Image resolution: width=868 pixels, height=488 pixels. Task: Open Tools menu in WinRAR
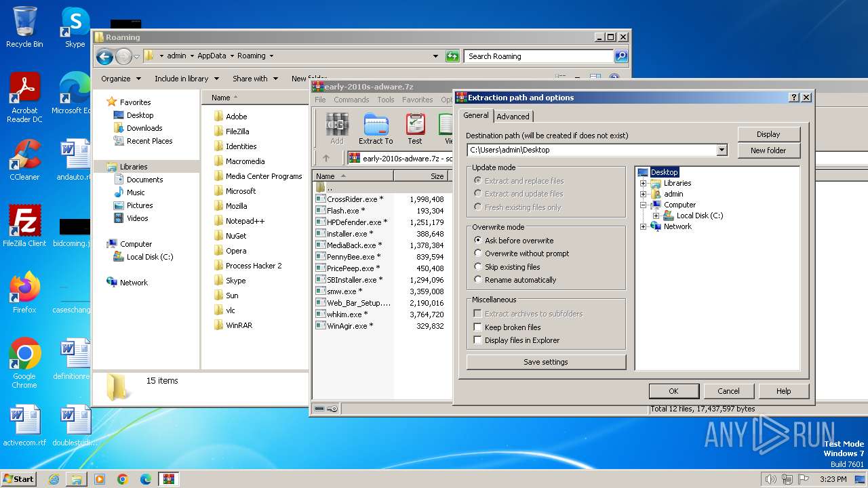pos(386,100)
